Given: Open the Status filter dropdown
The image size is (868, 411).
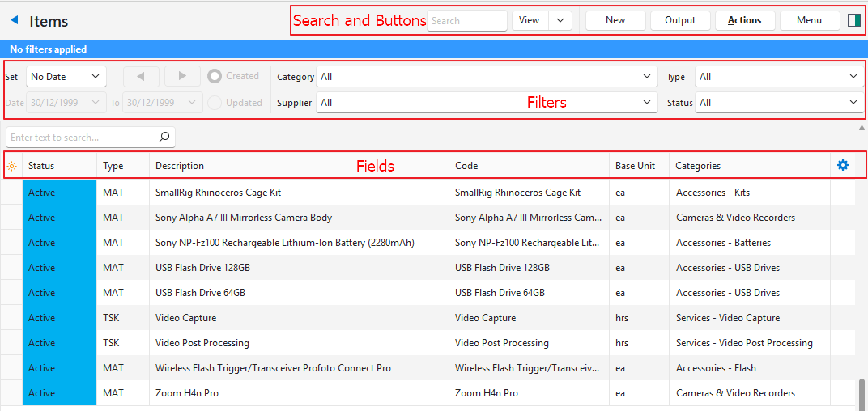Looking at the screenshot, I should point(779,102).
